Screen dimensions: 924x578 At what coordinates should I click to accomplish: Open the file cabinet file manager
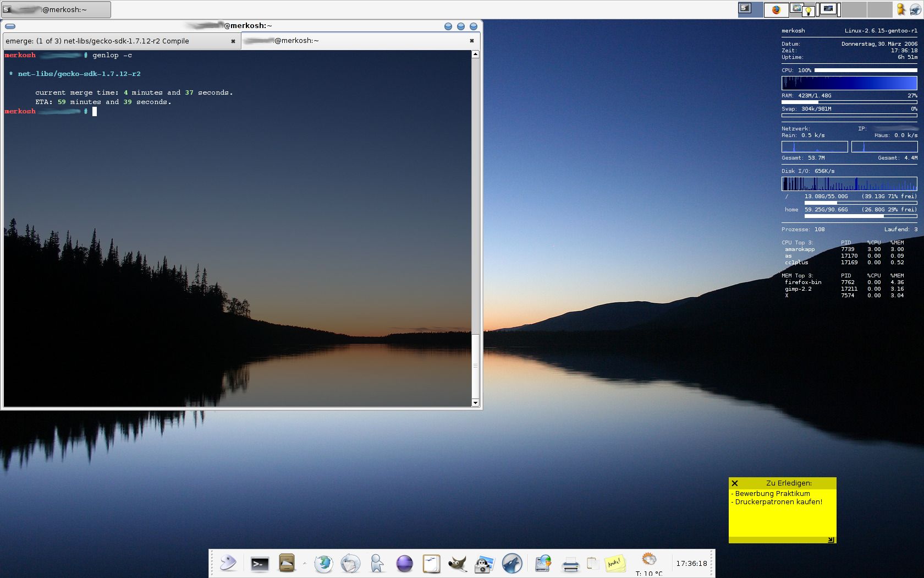(287, 563)
